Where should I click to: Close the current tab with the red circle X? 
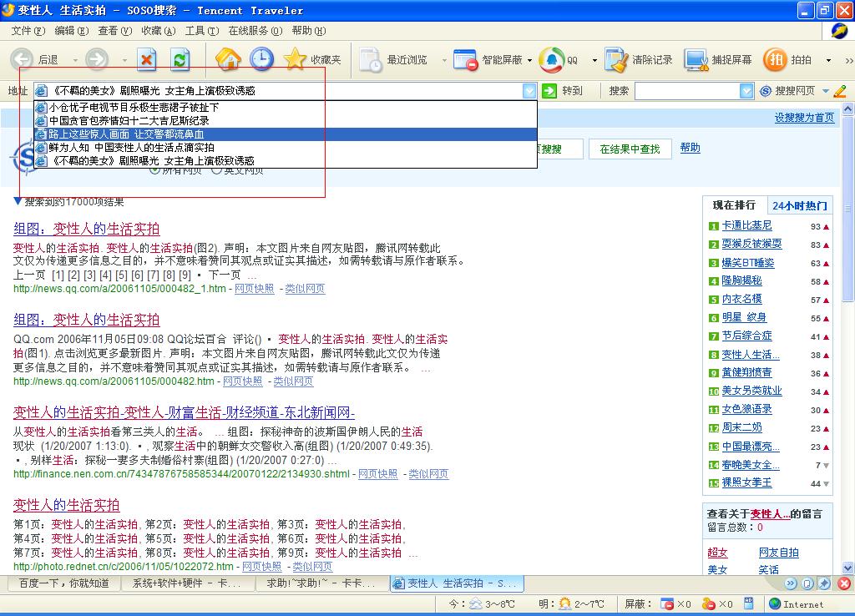[x=844, y=583]
